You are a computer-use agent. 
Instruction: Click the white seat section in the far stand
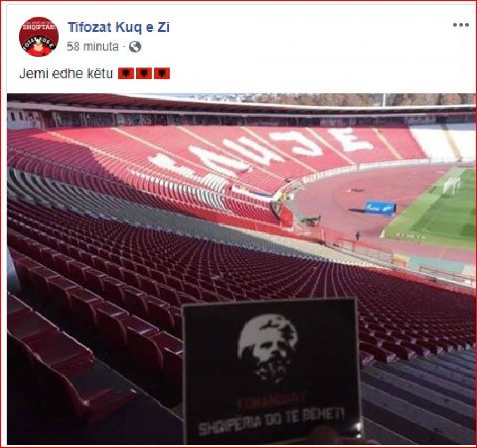443,141
